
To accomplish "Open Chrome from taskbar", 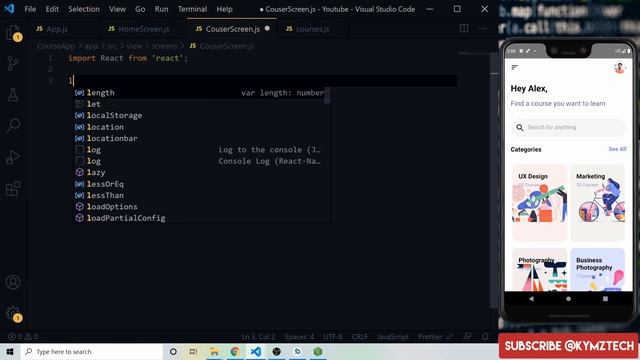I will (x=235, y=351).
